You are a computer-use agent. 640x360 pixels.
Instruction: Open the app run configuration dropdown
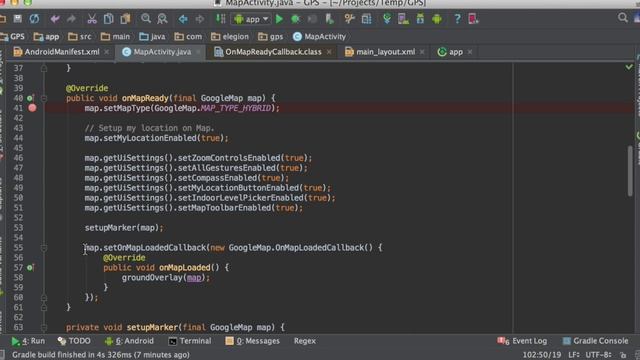[251, 19]
